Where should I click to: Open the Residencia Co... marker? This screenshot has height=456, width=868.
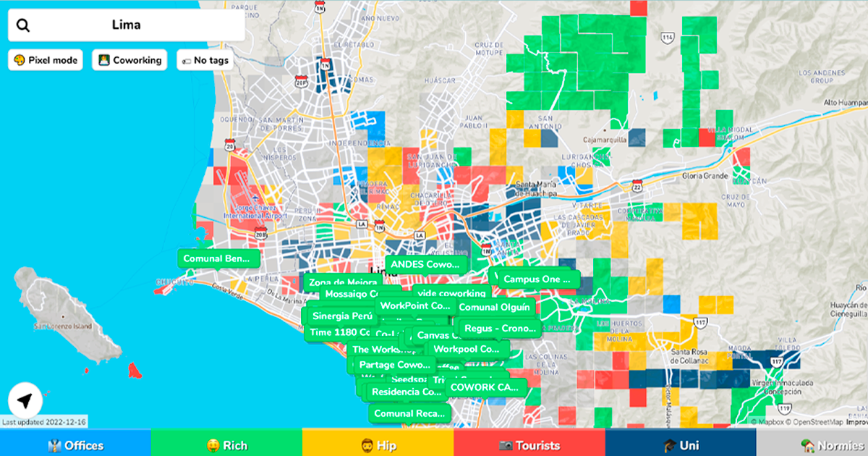click(406, 392)
